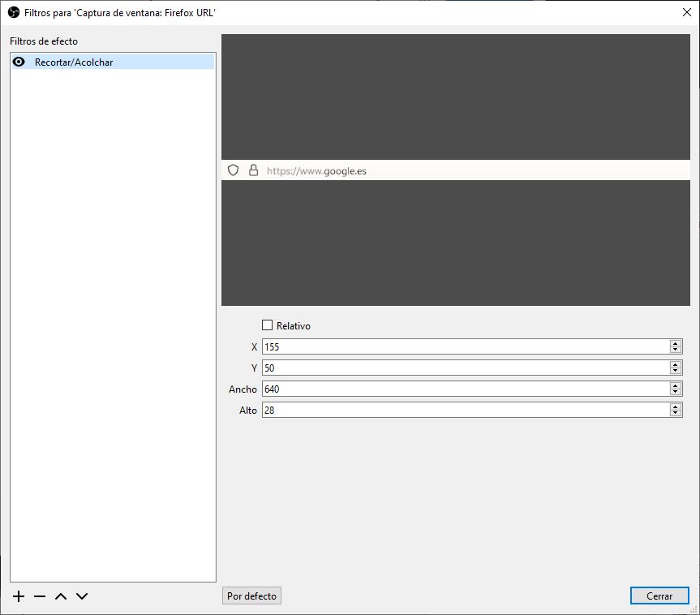The image size is (700, 615).
Task: Increment the Ancho value using its spinner
Action: pyautogui.click(x=675, y=385)
